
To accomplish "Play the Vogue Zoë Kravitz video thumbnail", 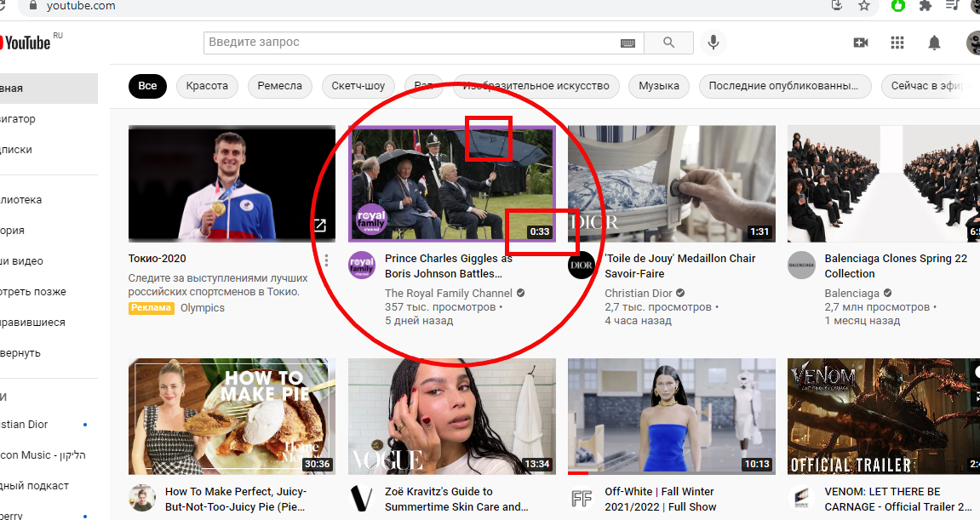I will pyautogui.click(x=452, y=416).
